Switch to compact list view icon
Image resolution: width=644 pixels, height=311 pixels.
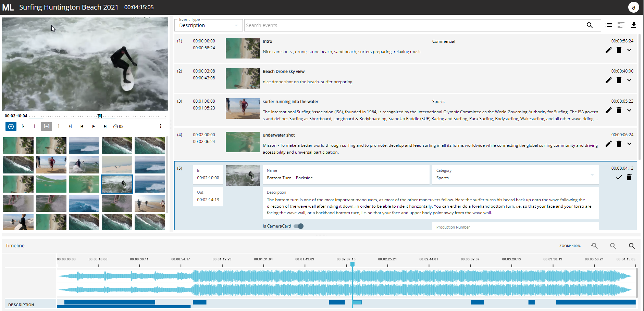[x=608, y=25]
